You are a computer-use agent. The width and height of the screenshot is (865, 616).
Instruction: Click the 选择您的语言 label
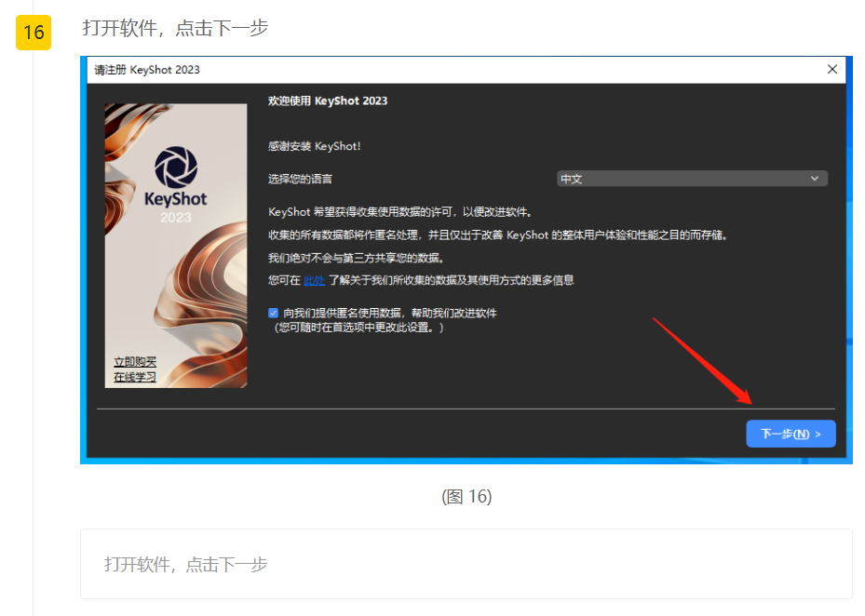(300, 179)
